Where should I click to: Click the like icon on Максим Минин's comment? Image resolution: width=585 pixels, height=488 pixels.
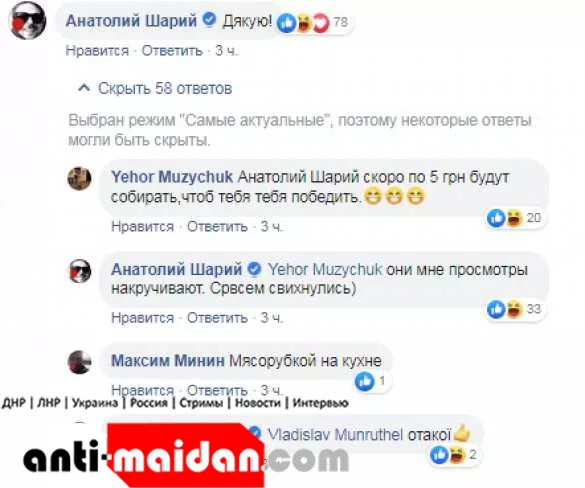point(365,382)
